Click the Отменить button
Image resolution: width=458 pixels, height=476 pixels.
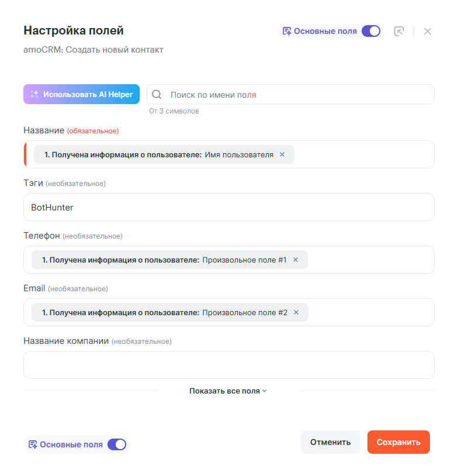(331, 442)
